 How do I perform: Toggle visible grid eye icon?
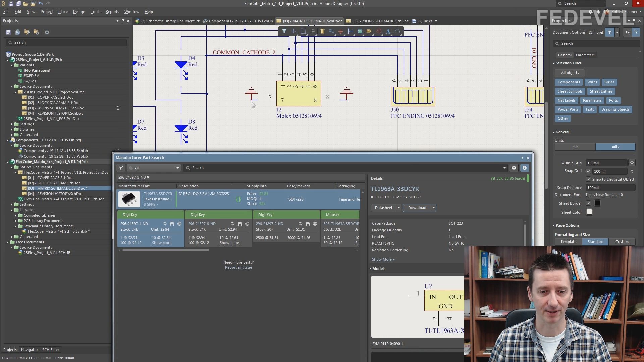click(632, 163)
